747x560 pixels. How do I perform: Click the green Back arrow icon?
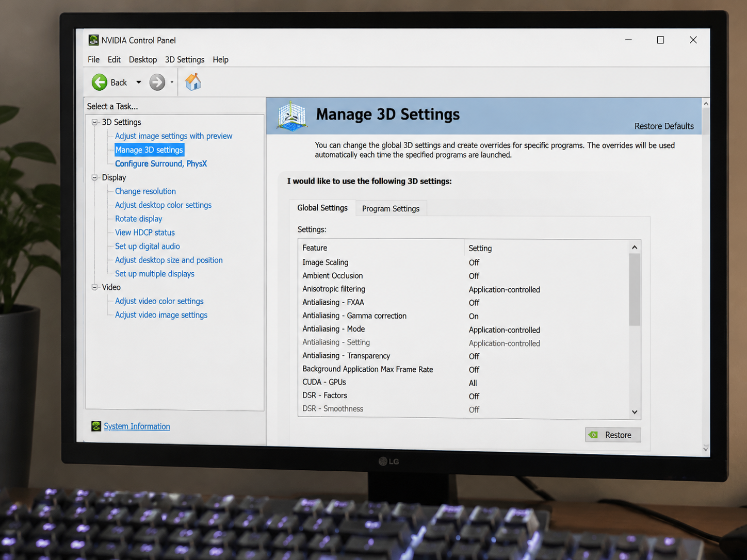click(100, 82)
